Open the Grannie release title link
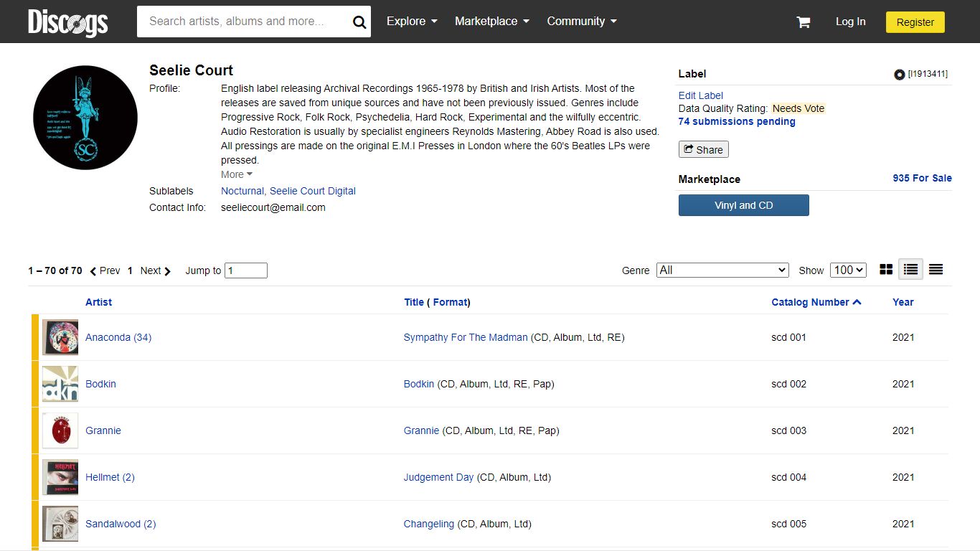Image resolution: width=980 pixels, height=551 pixels. [x=421, y=430]
